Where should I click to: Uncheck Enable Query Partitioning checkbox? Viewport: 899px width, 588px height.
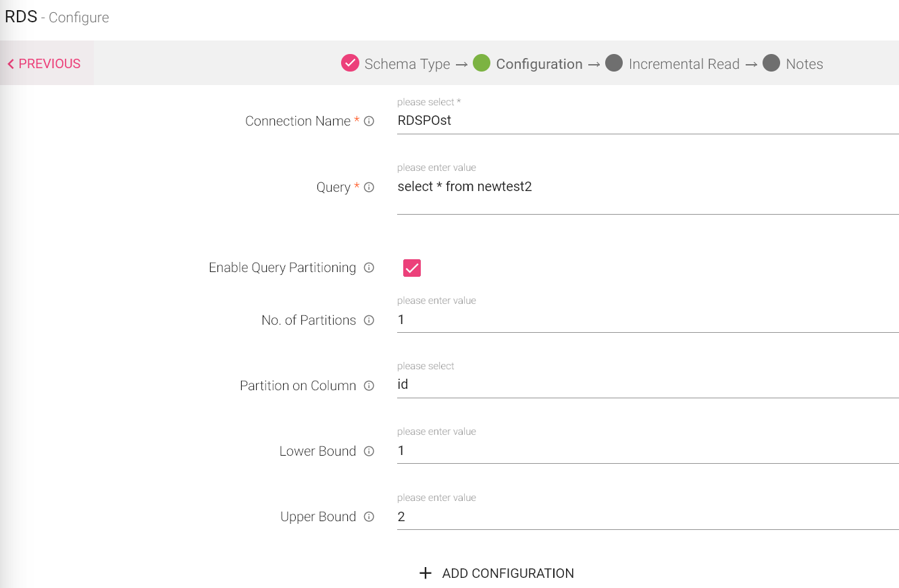click(412, 268)
